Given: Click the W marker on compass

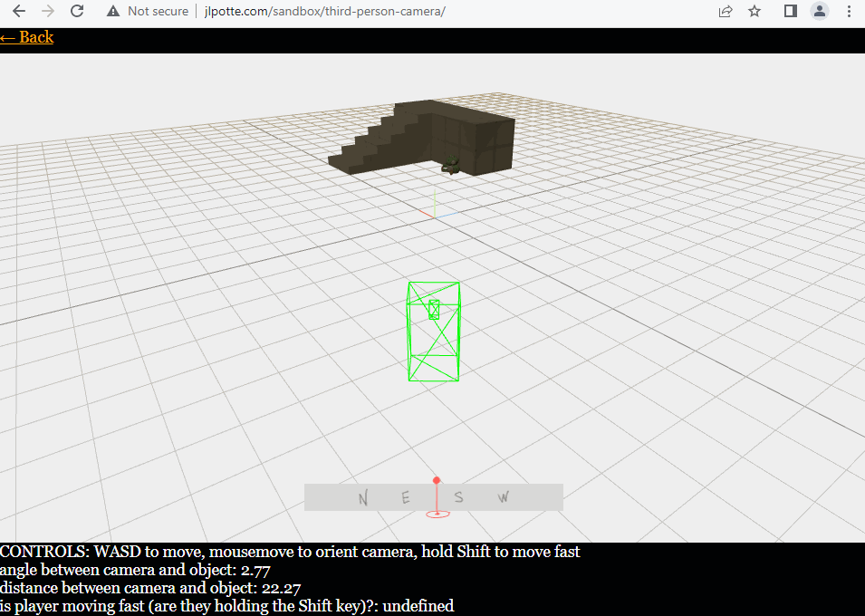Looking at the screenshot, I should 503,497.
